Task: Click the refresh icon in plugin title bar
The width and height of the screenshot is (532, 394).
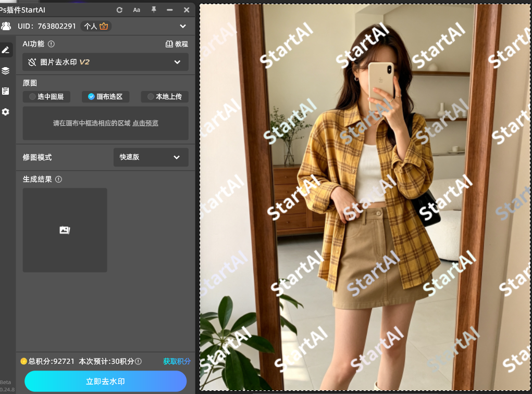Action: coord(119,10)
